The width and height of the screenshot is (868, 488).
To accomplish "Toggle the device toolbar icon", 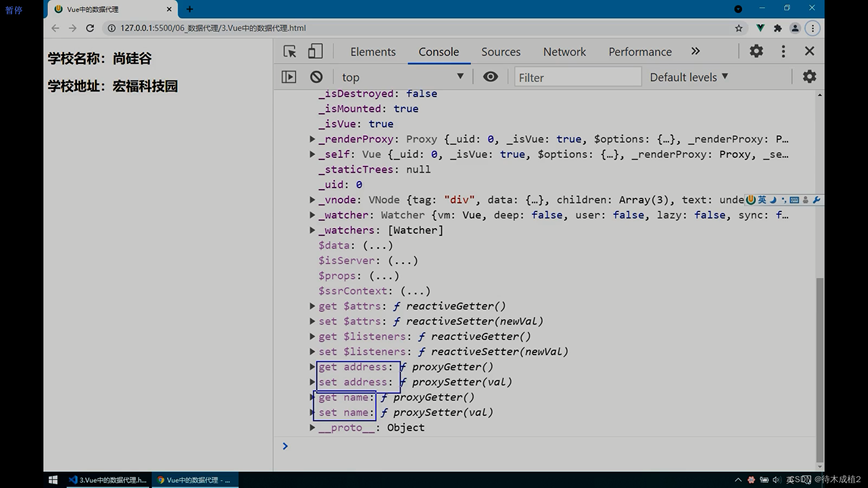I will pyautogui.click(x=315, y=52).
